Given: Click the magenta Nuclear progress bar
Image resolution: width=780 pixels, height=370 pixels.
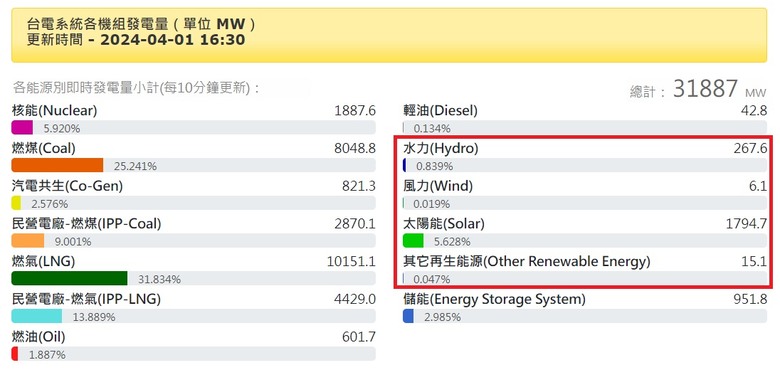Looking at the screenshot, I should [x=22, y=128].
